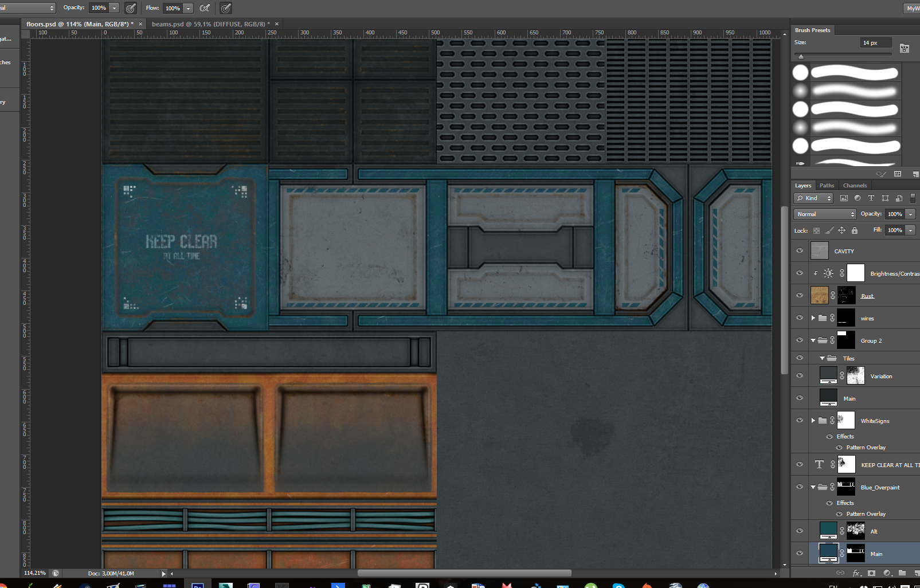Click the adjustment sun icon on Brightness/Contrast layer
Viewport: 920px width, 588px height.
point(828,273)
